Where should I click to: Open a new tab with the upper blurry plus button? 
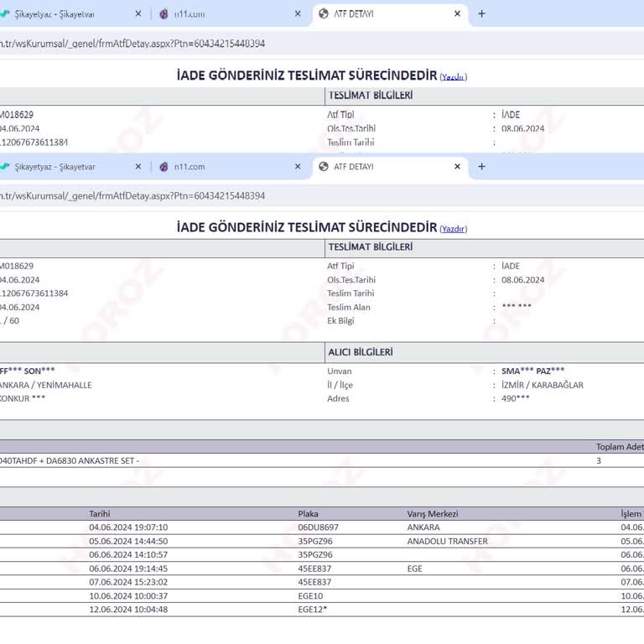coord(482,13)
